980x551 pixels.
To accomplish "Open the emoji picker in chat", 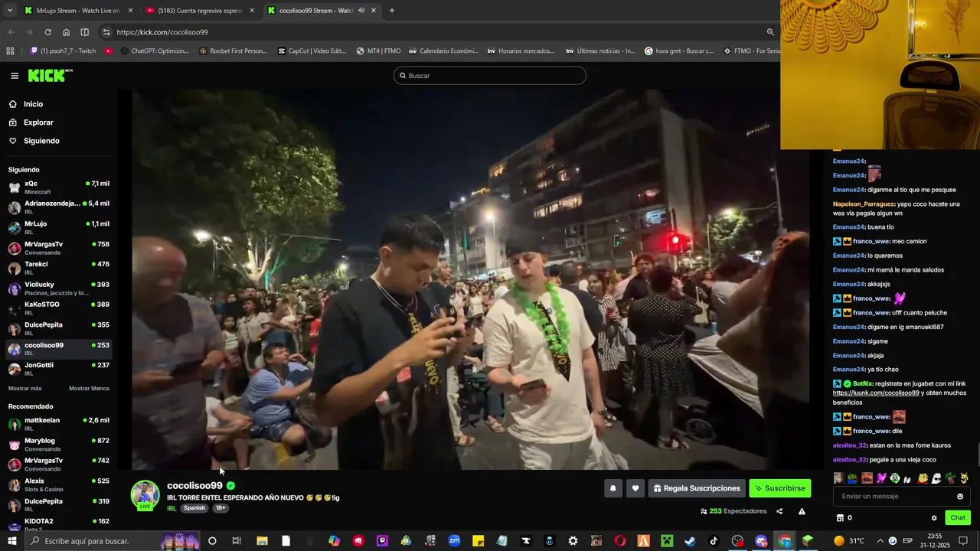I will click(x=960, y=497).
